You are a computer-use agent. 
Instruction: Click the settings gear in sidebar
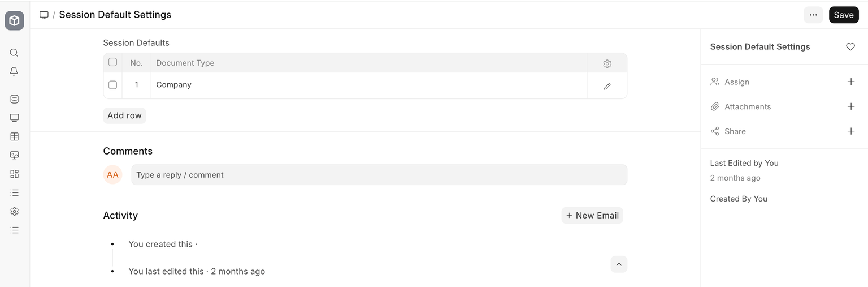click(x=14, y=211)
